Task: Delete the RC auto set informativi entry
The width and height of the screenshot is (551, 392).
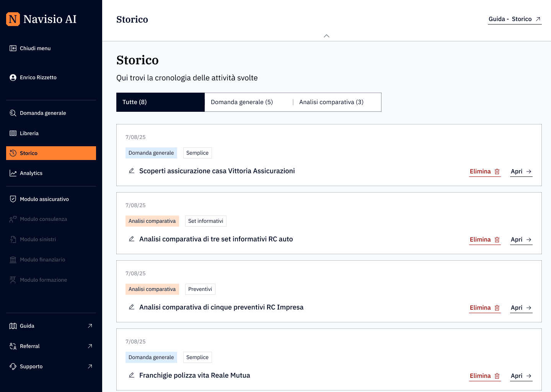Action: coord(484,240)
